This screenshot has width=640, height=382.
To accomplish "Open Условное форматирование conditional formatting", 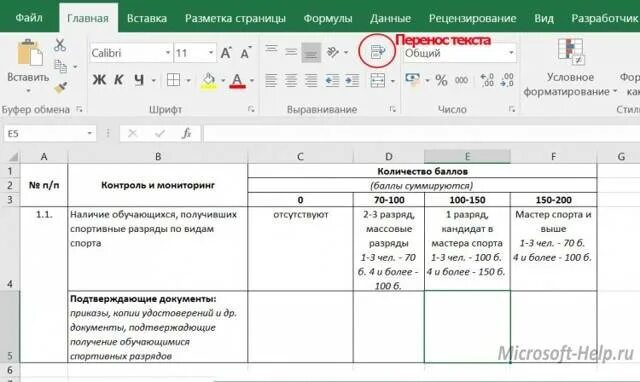I will tap(570, 68).
